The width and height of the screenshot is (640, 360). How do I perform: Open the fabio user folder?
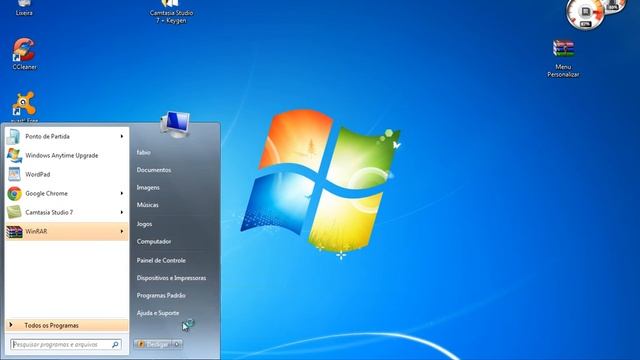coord(144,152)
